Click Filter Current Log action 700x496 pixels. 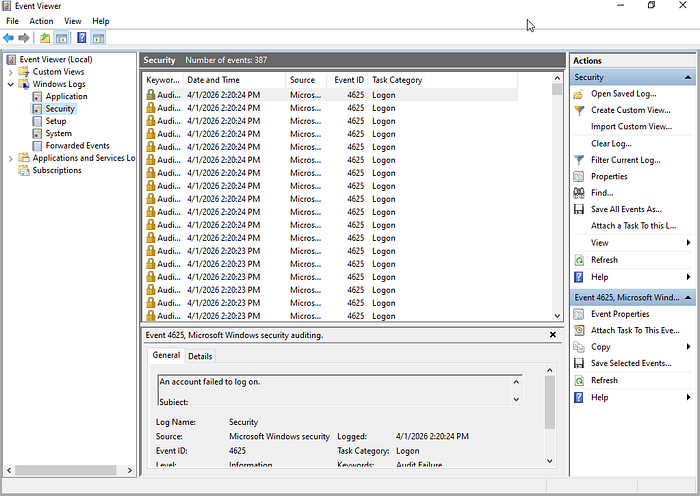(x=625, y=160)
